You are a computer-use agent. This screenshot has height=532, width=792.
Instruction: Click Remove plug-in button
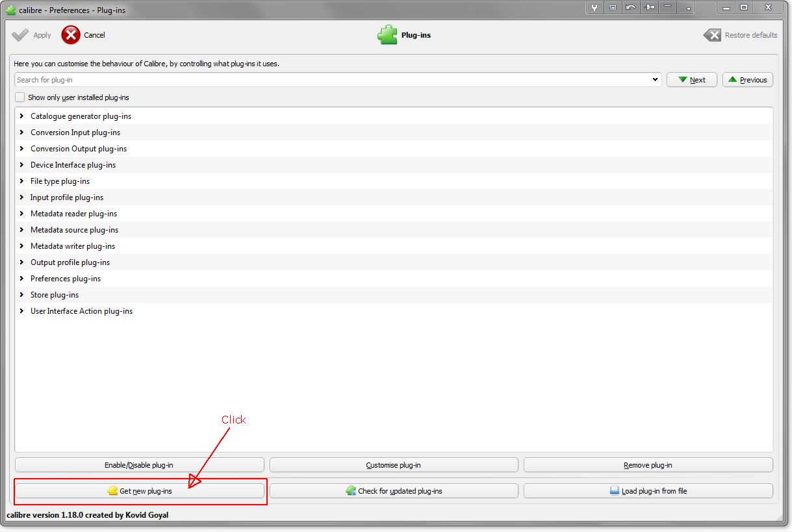click(648, 465)
